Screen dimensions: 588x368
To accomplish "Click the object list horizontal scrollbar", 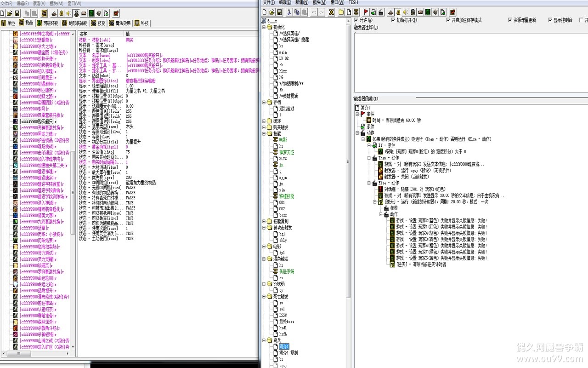I will 37,355.
